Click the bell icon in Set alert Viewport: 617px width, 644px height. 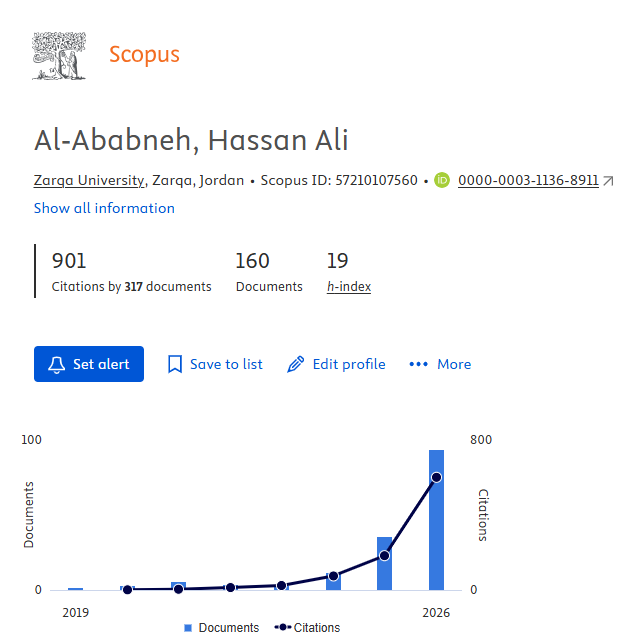57,364
